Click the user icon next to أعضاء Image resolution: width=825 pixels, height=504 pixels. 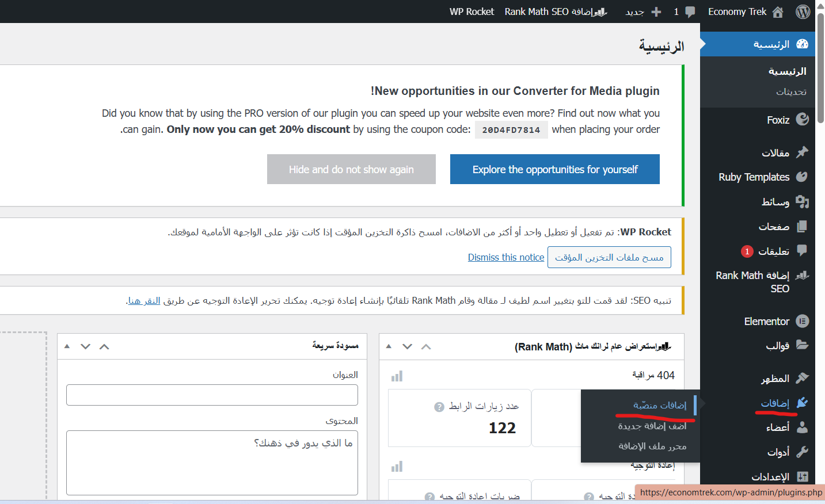pyautogui.click(x=802, y=427)
